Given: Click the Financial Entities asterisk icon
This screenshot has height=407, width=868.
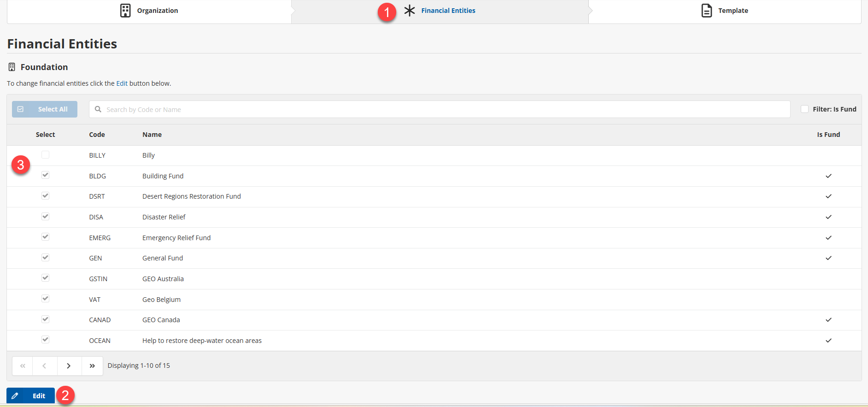Looking at the screenshot, I should [x=410, y=11].
